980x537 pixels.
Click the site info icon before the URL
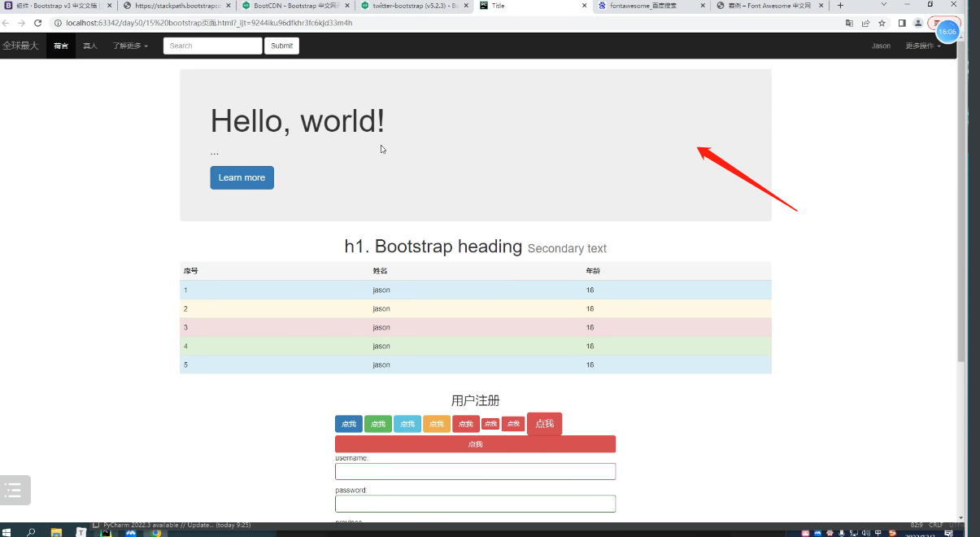pos(58,23)
